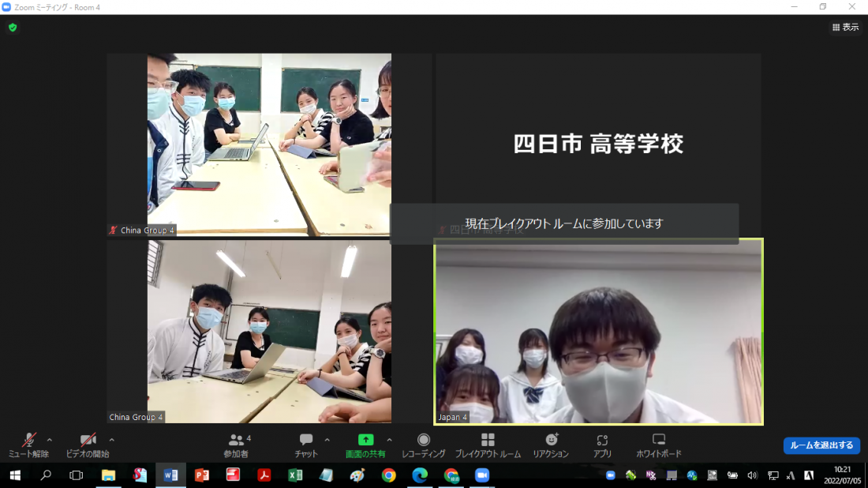Viewport: 868px width, 488px height.
Task: Click the 現在ブレイクアウトルームに参加しています notification
Action: point(564,223)
